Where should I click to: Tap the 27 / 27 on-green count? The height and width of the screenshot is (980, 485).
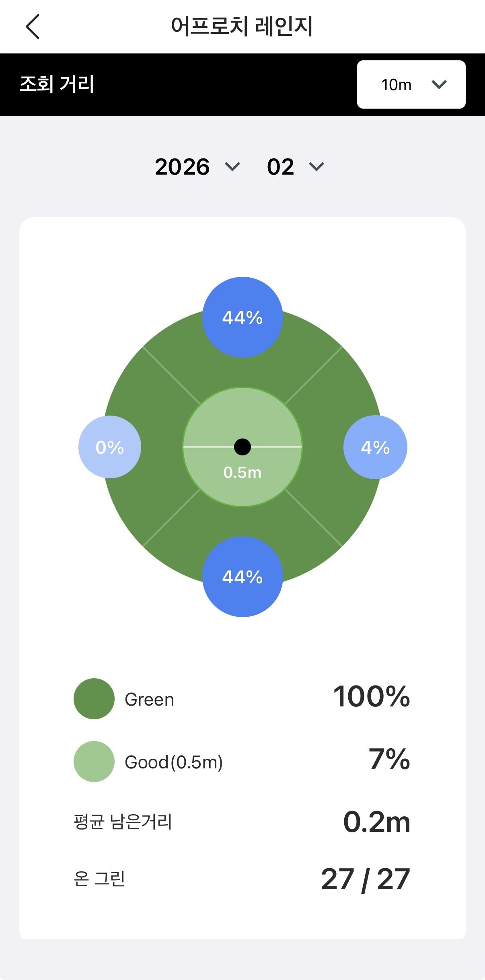[x=366, y=879]
